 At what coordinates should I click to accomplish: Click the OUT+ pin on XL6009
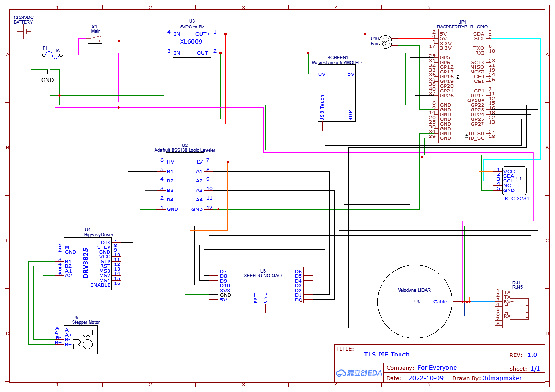coord(202,34)
